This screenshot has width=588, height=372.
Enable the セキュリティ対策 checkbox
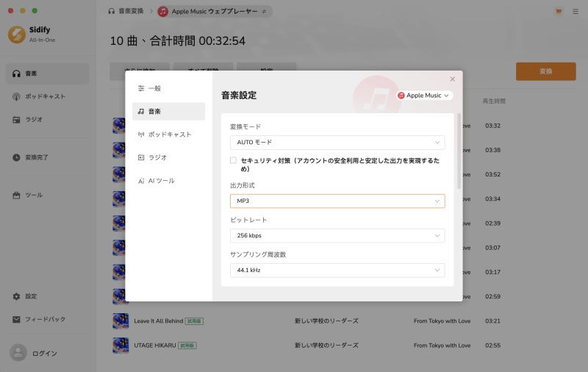click(233, 160)
